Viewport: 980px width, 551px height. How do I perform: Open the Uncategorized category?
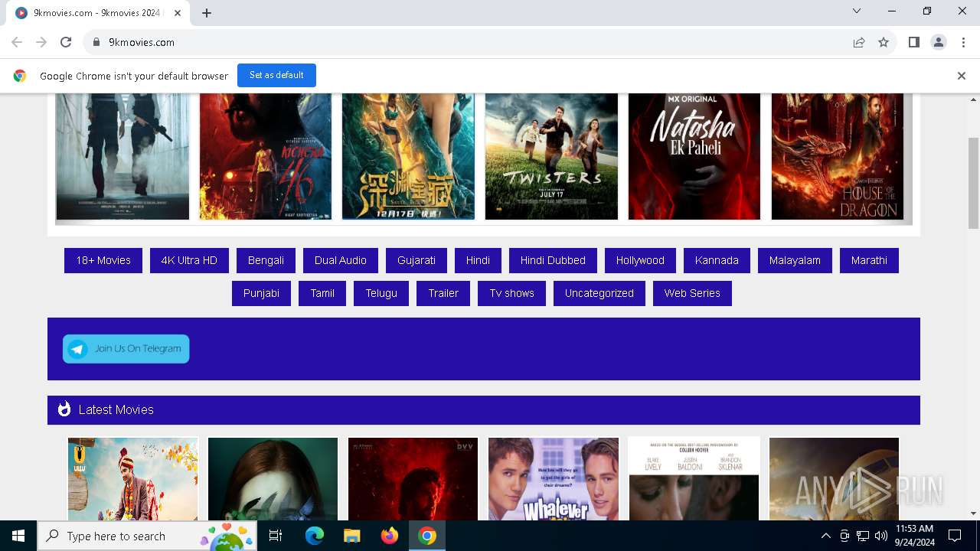pos(599,293)
